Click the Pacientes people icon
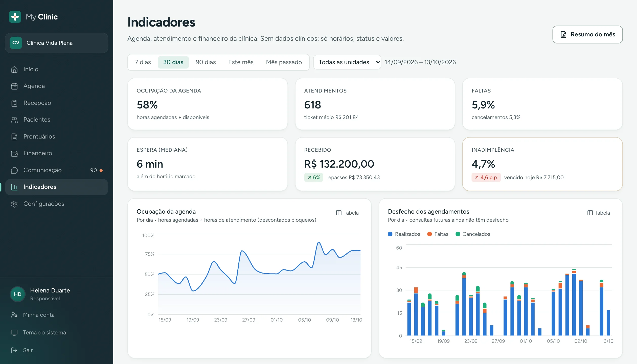The width and height of the screenshot is (637, 364). (14, 120)
